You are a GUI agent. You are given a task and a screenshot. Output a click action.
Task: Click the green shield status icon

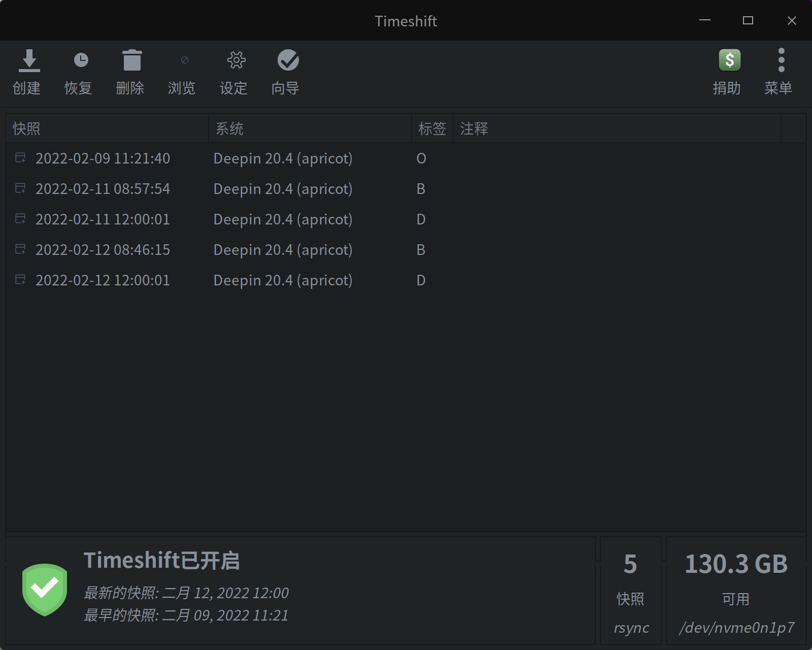[45, 590]
